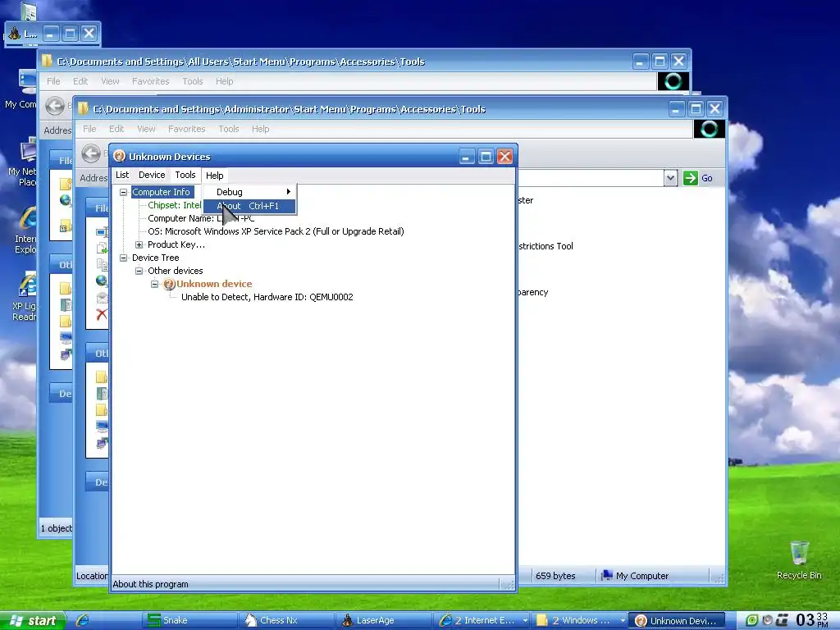This screenshot has width=840, height=630.
Task: Select the OS Windows XP Service Pack 2 row
Action: click(276, 231)
